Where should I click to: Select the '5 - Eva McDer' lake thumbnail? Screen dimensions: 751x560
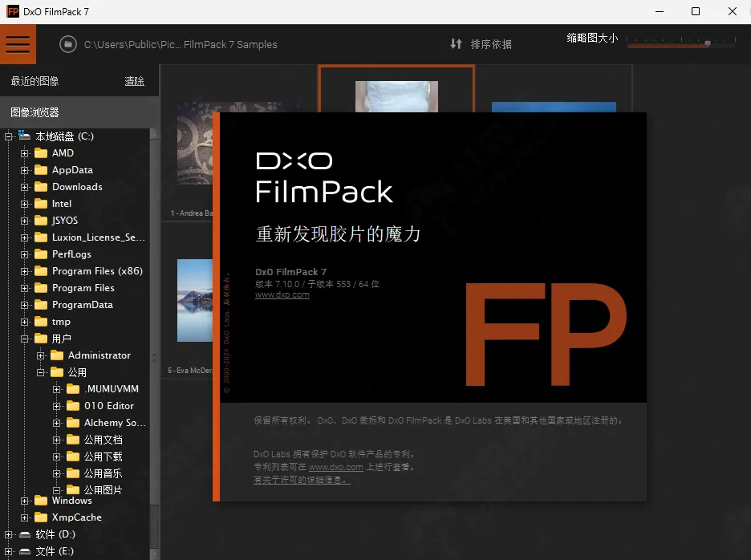[x=195, y=300]
